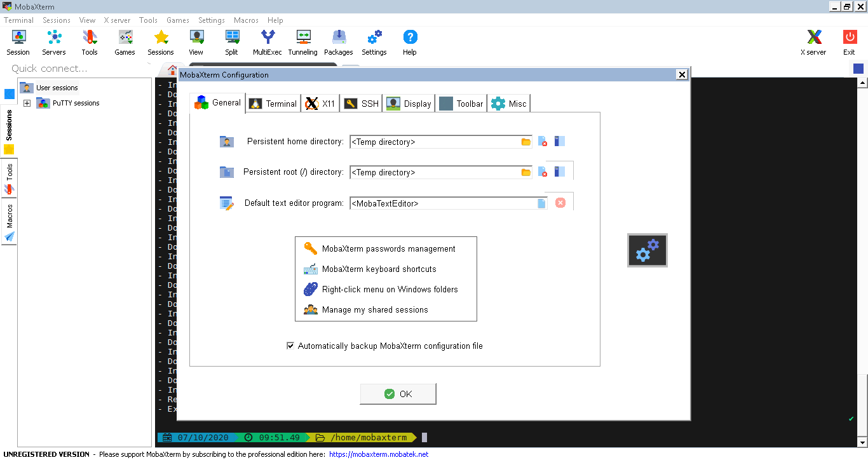The image size is (868, 460).
Task: Click blue book icon beside root directory
Action: pos(560,172)
